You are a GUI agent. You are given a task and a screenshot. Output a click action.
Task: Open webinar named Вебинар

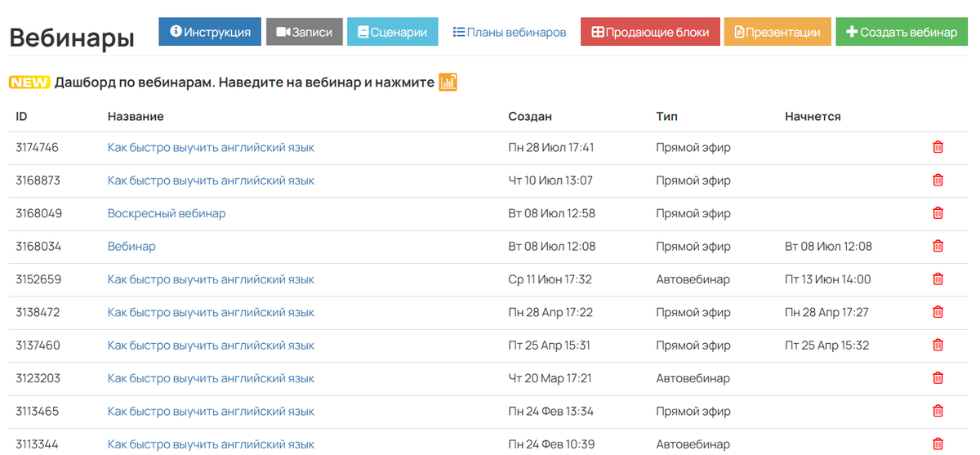click(x=131, y=246)
